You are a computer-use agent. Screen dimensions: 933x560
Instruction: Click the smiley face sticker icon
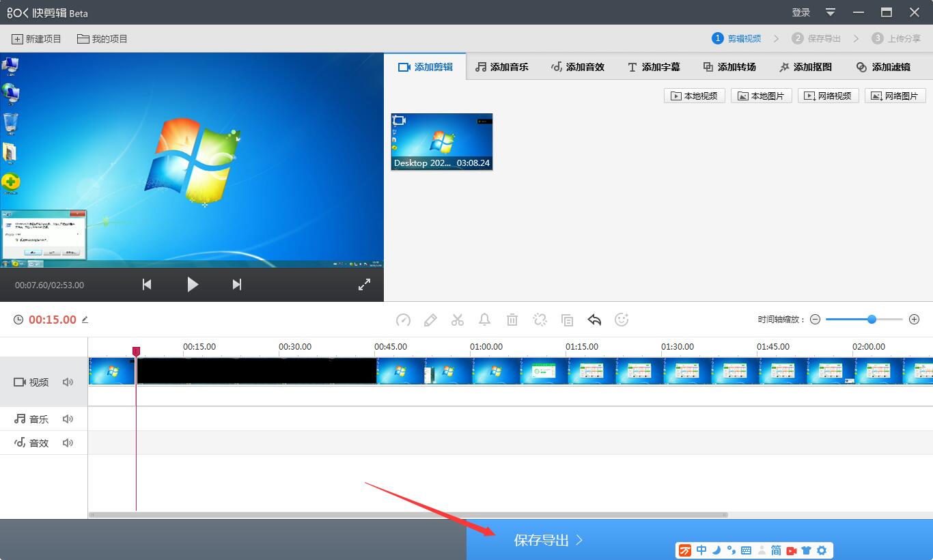click(x=622, y=320)
